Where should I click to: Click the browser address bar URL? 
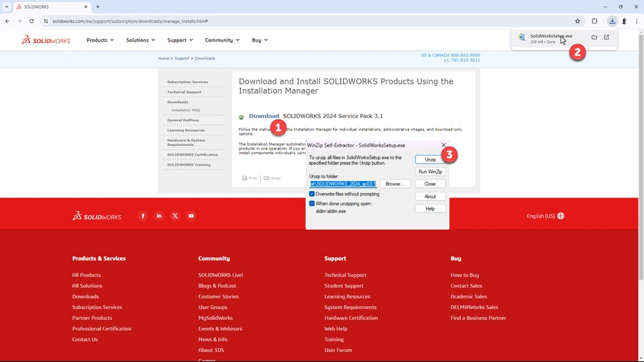(130, 21)
